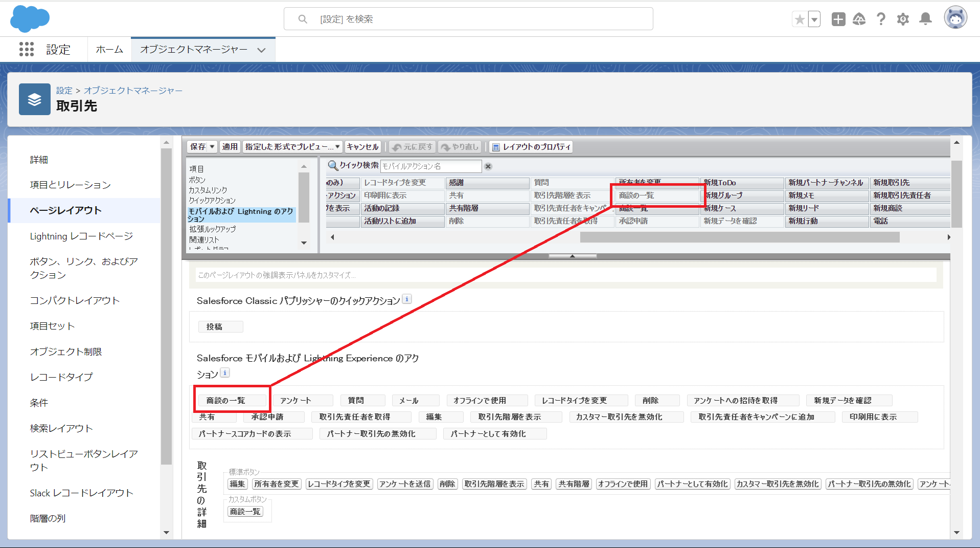The height and width of the screenshot is (548, 980).
Task: Open the user profile avatar
Action: (x=955, y=18)
